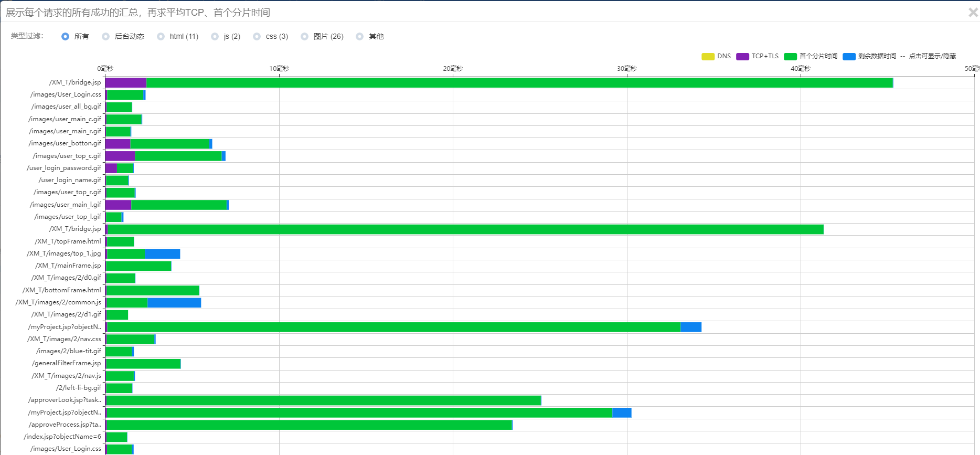This screenshot has height=455, width=980.
Task: Close the chart dialog with the X
Action: 973,12
